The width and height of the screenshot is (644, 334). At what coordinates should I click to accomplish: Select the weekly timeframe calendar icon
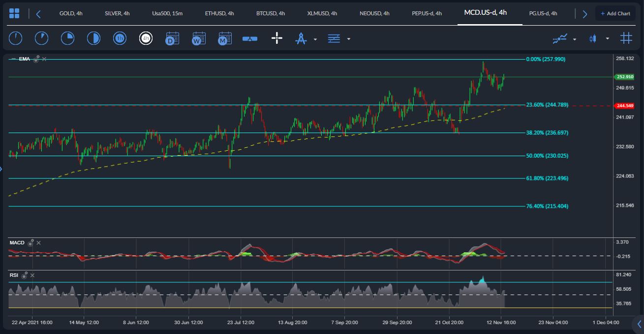click(x=199, y=38)
